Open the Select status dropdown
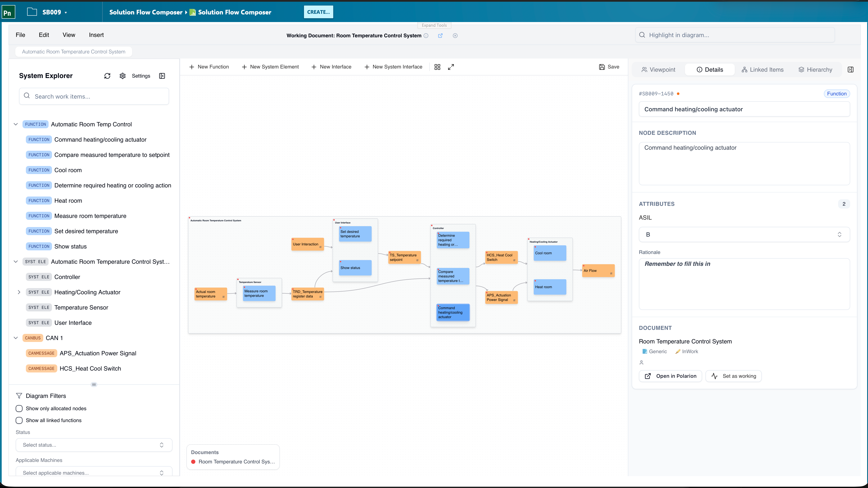Screen dimensions: 868x488 pos(94,445)
